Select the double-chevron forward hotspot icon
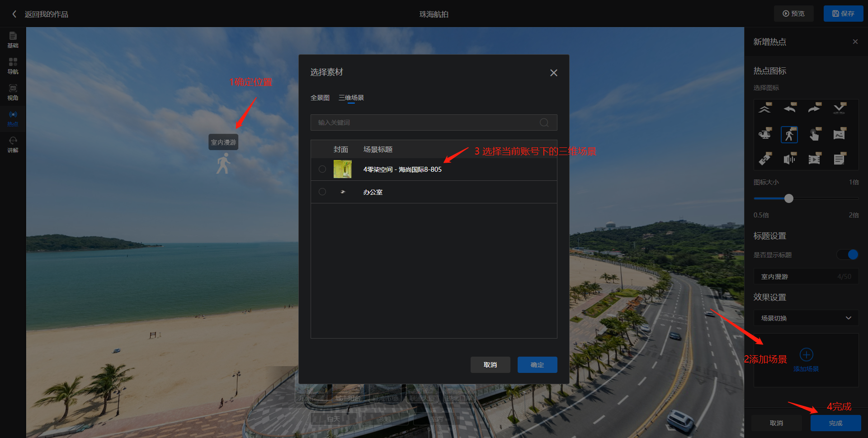Screen dimensions: 868x438 click(765, 108)
